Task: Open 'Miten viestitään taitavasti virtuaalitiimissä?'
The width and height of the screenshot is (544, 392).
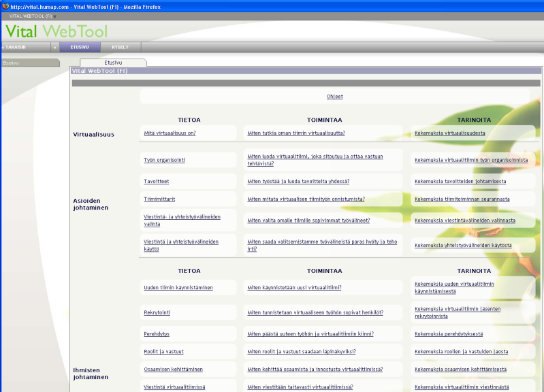Action: (x=300, y=387)
